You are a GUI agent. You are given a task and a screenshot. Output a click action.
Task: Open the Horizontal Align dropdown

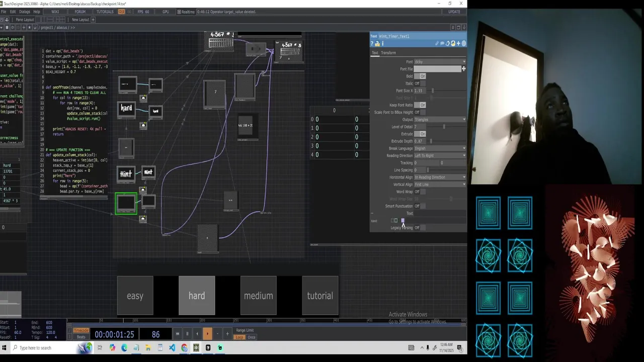[x=440, y=177]
